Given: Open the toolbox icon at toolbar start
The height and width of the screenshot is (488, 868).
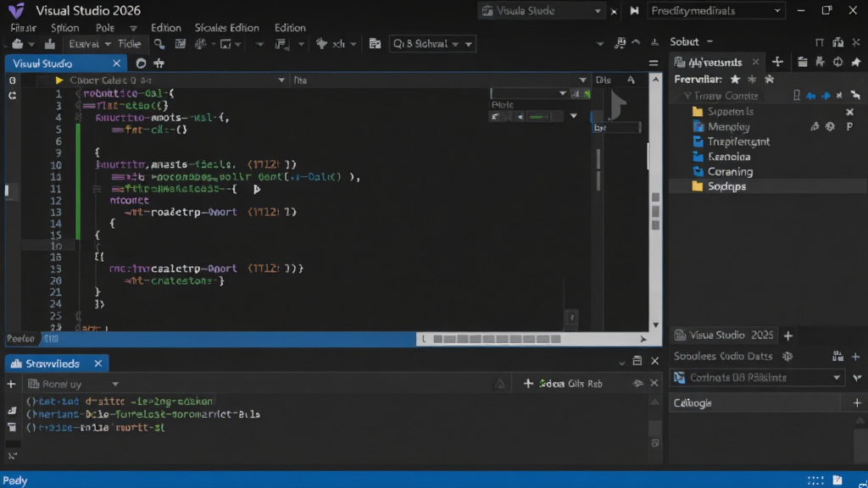Looking at the screenshot, I should coord(17,44).
